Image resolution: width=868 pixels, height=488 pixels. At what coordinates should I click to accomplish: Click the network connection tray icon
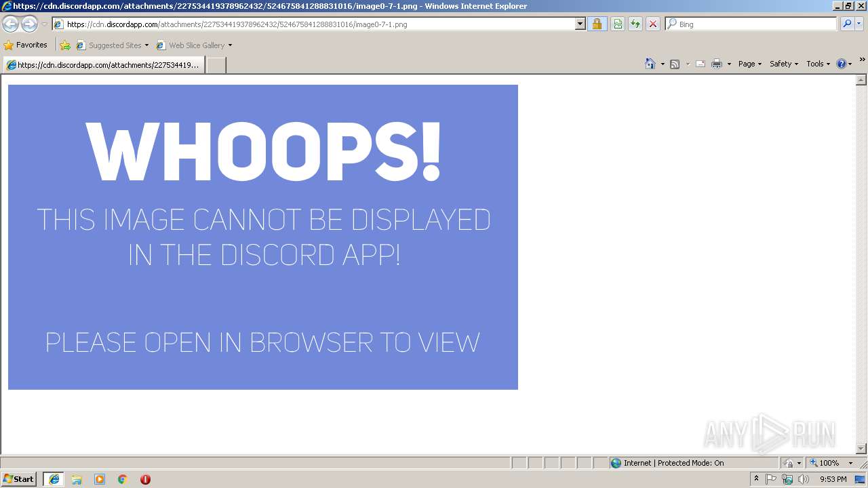[x=787, y=479]
